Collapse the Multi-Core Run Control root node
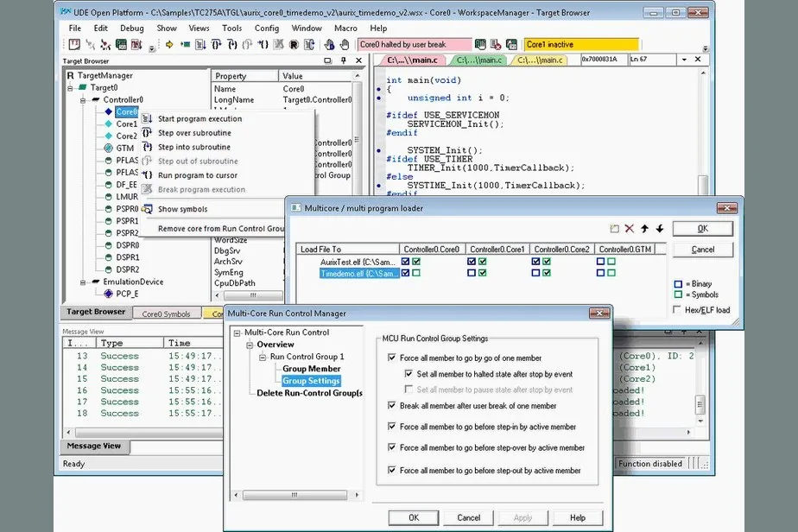Screen dimensions: 798x532 click(237, 333)
